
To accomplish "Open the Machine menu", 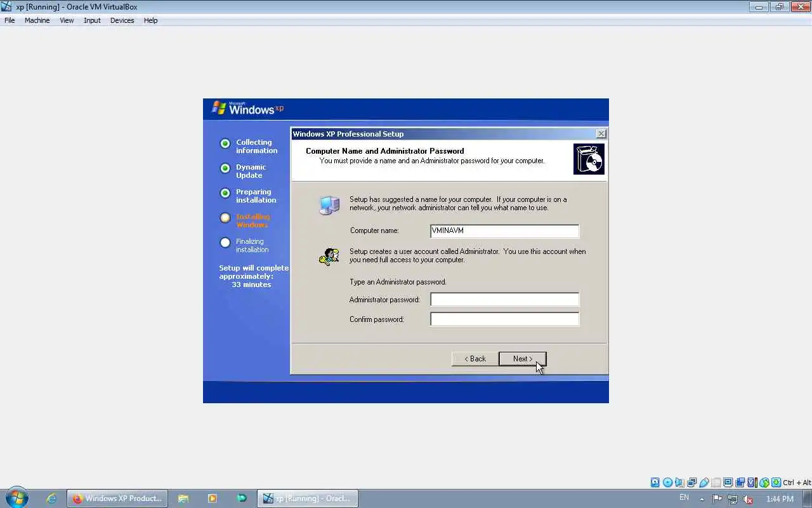I will tap(37, 20).
